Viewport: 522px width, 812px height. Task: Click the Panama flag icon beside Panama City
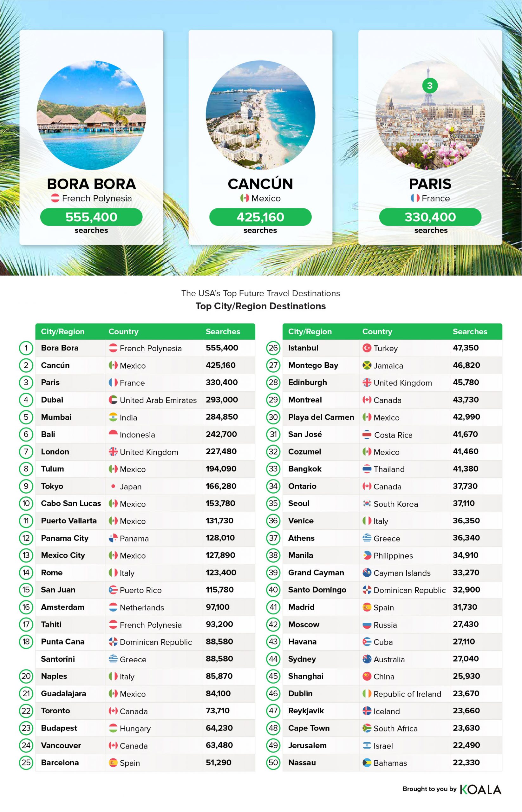[x=113, y=538]
